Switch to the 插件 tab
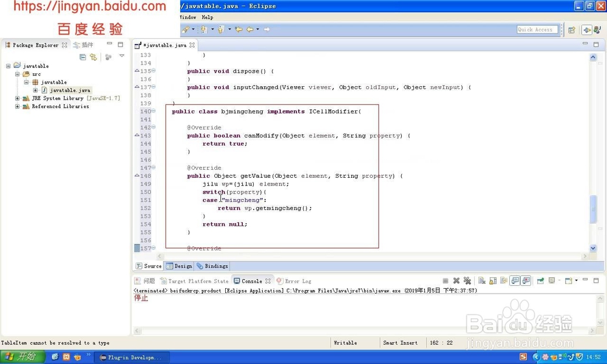This screenshot has width=607, height=364. (x=83, y=45)
